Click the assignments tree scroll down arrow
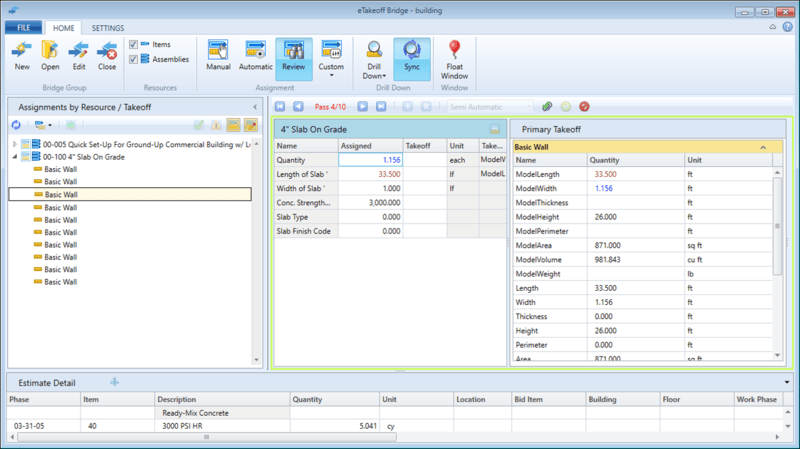Viewport: 800px width, 449px height. (256, 360)
